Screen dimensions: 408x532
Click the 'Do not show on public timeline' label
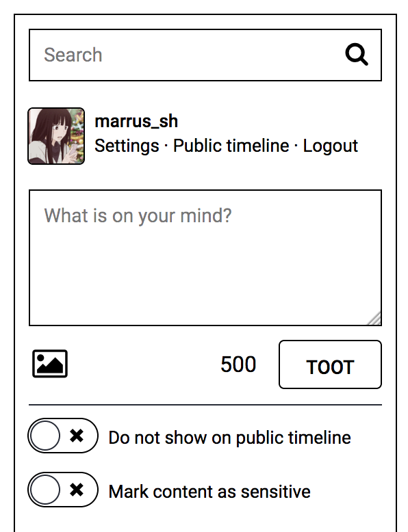tap(229, 438)
